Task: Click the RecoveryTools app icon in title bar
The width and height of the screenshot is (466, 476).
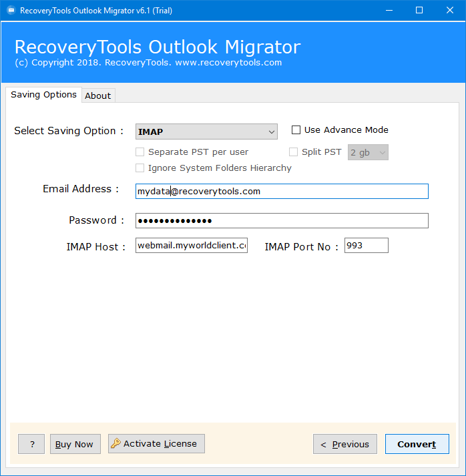Action: 11,10
